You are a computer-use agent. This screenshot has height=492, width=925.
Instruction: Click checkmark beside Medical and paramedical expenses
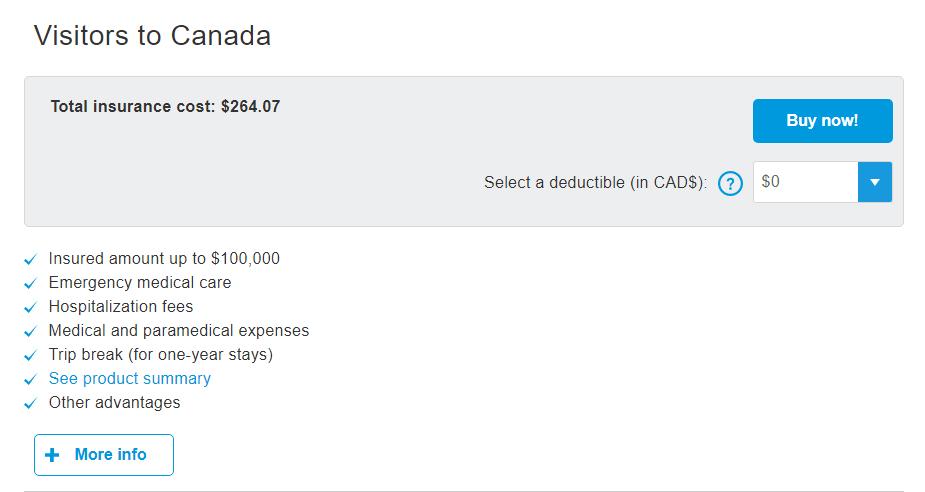(31, 332)
